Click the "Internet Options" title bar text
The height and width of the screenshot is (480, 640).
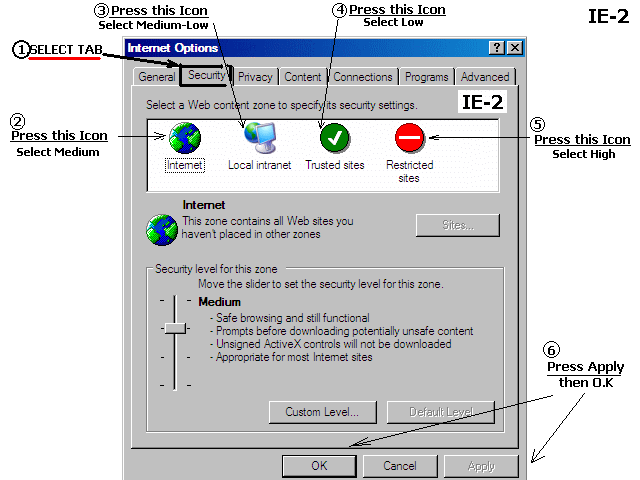(x=173, y=48)
